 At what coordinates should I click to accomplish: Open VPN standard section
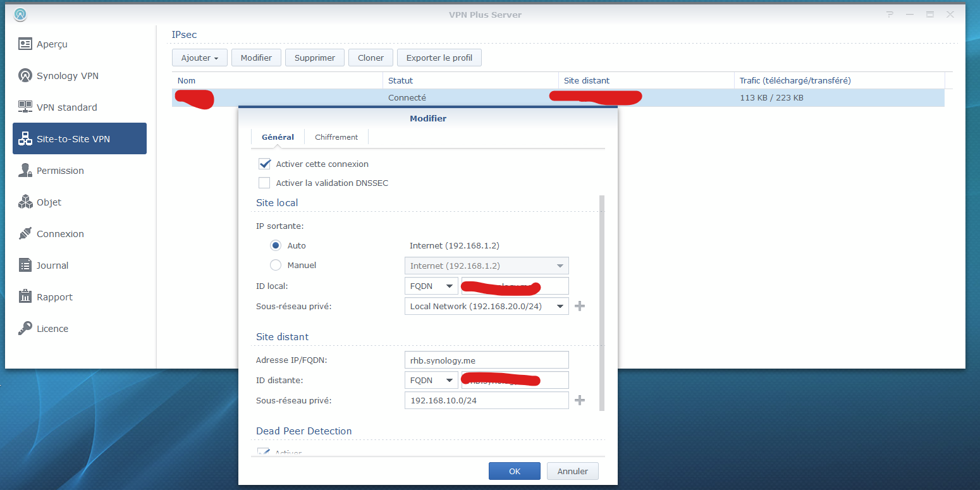pos(80,107)
